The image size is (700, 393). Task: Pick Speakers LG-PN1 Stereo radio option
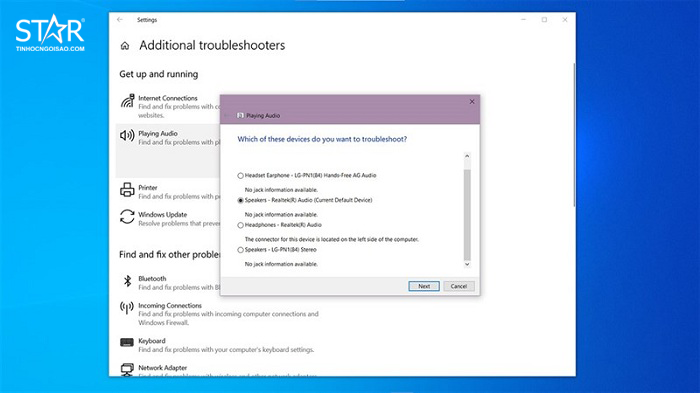coord(241,250)
